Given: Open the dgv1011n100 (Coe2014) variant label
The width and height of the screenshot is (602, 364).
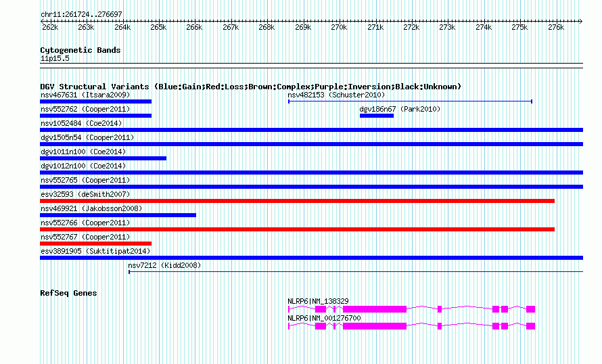Looking at the screenshot, I should tap(83, 152).
